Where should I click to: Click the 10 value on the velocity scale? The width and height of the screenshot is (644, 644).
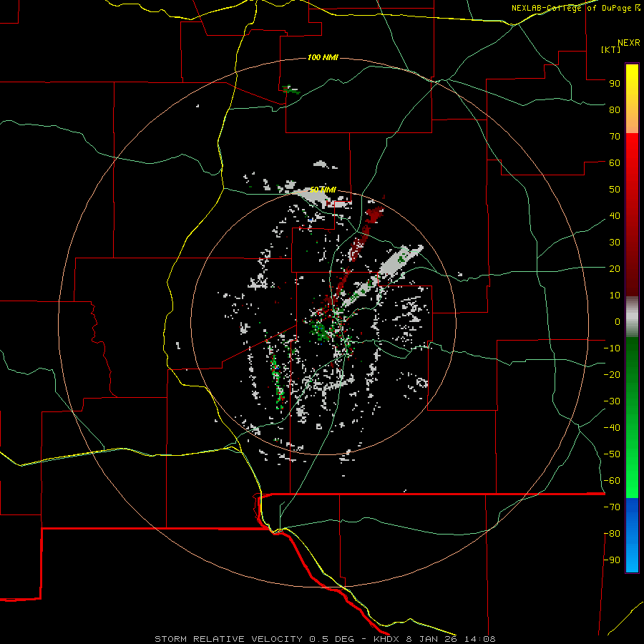pyautogui.click(x=615, y=296)
